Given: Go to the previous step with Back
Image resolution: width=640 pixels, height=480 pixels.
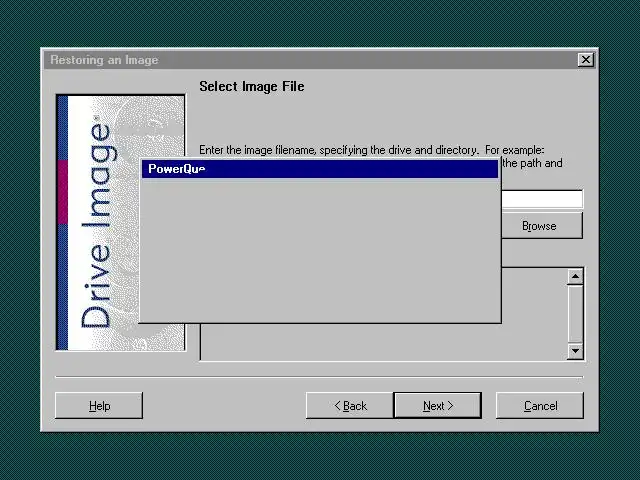Looking at the screenshot, I should pos(350,406).
